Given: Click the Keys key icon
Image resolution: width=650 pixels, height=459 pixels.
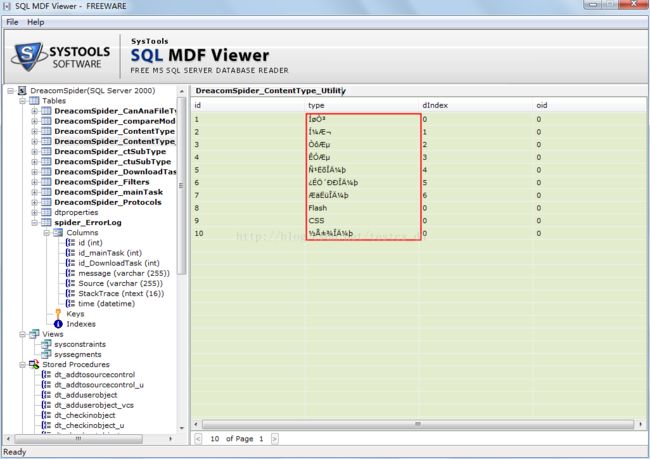Looking at the screenshot, I should 58,314.
